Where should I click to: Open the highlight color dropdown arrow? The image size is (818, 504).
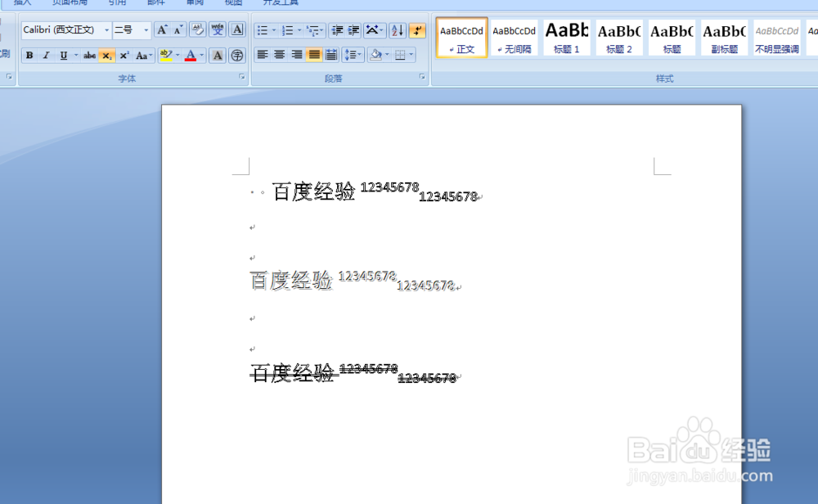[178, 56]
